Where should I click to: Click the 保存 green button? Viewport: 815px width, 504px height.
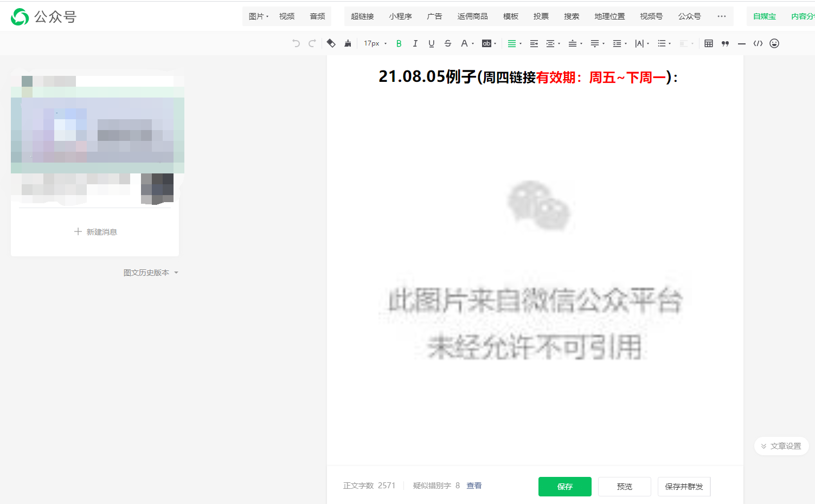click(565, 487)
